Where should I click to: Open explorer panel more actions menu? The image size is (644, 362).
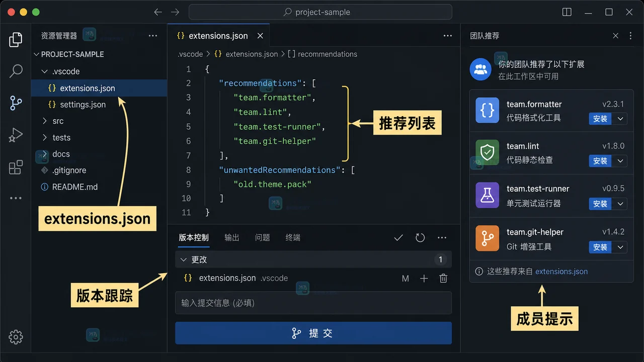153,36
